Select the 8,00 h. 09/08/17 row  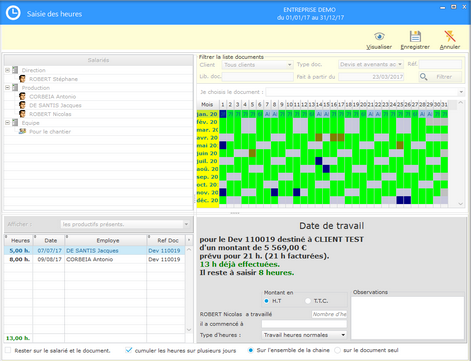[x=94, y=259]
